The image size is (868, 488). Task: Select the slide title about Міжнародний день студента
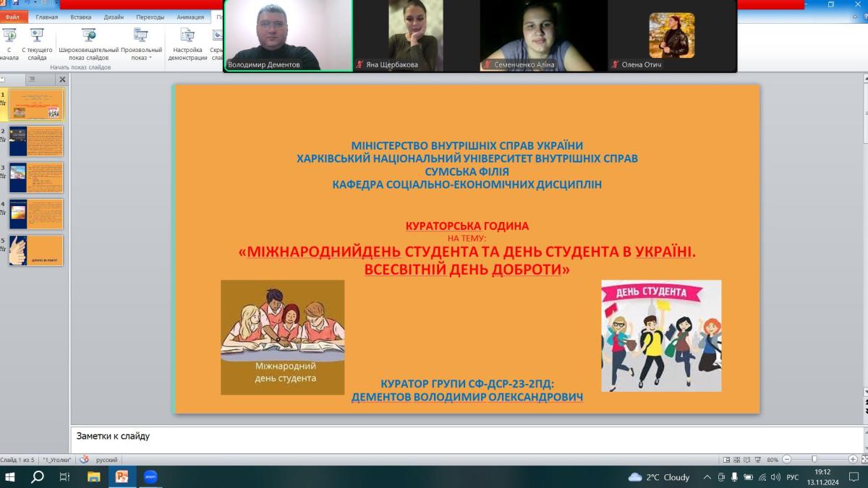(x=467, y=261)
